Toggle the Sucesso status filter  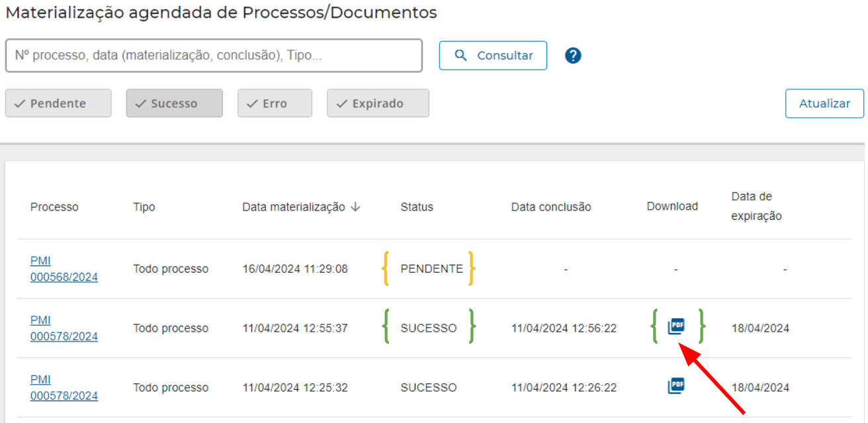[174, 103]
